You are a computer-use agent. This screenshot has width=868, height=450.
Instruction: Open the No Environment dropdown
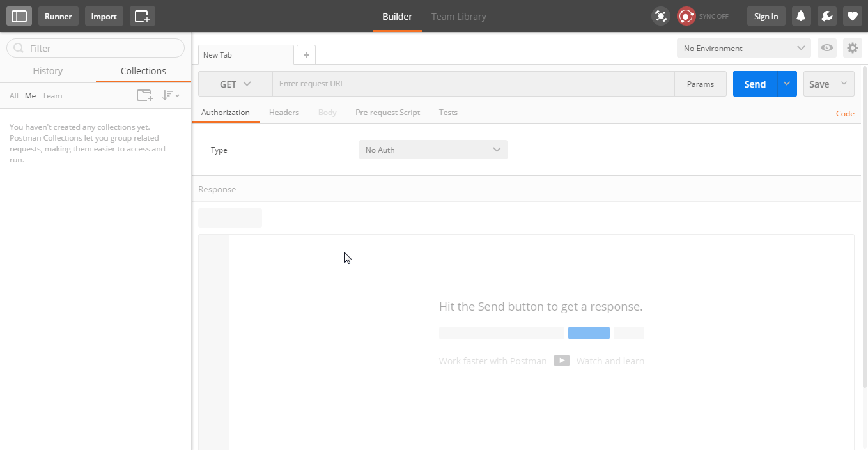(x=743, y=48)
